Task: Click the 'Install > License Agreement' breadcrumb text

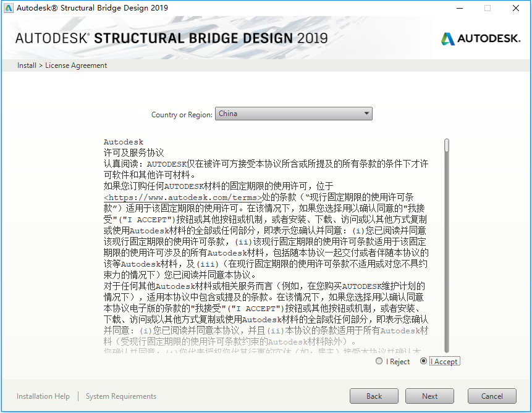Action: 62,65
